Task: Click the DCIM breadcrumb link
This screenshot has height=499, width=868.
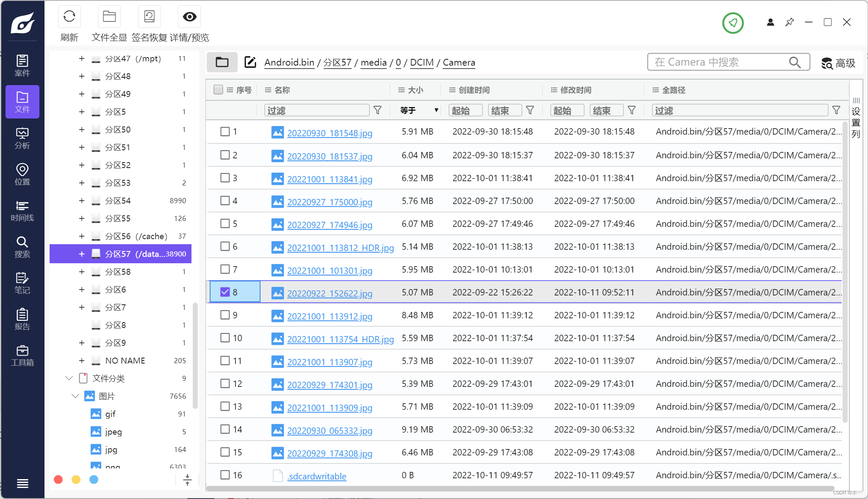Action: (422, 63)
